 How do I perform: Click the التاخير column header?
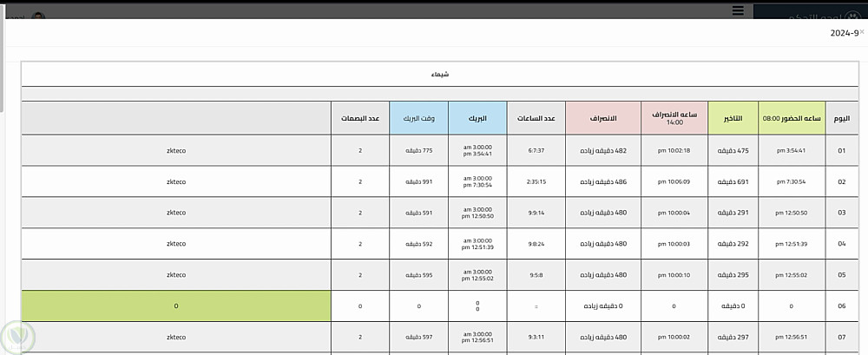coord(733,118)
